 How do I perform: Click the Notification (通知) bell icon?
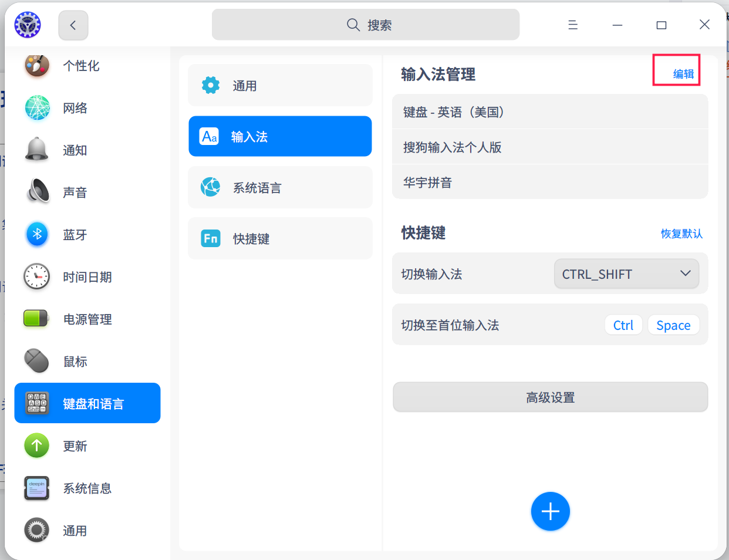(x=37, y=150)
